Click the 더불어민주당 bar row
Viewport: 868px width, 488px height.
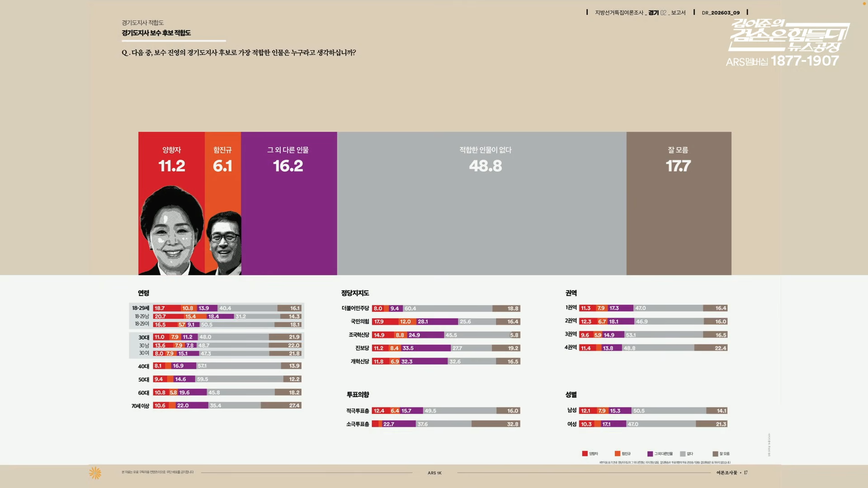pyautogui.click(x=445, y=309)
